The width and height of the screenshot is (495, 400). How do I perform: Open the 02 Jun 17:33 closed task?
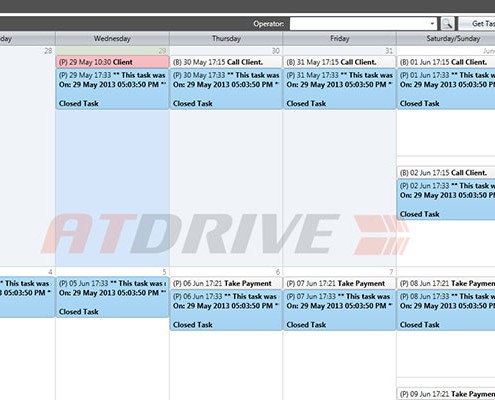pos(446,200)
